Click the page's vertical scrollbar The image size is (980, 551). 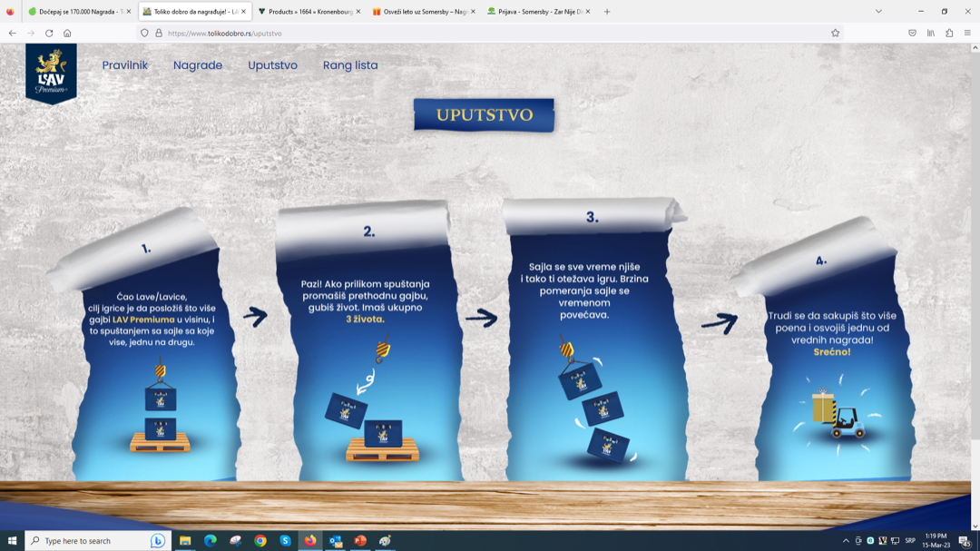(975, 272)
